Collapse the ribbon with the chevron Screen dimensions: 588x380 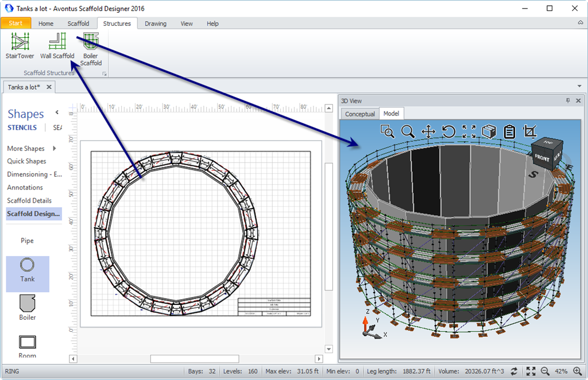580,23
